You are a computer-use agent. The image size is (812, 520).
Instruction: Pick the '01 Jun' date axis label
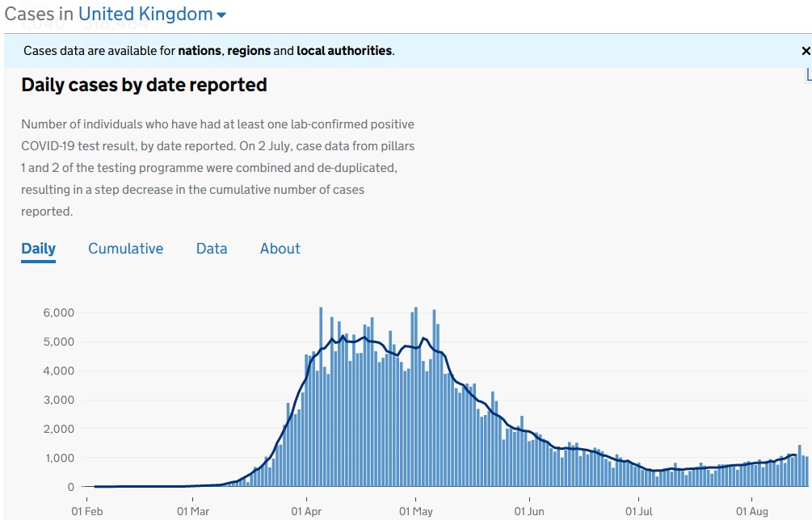(529, 511)
